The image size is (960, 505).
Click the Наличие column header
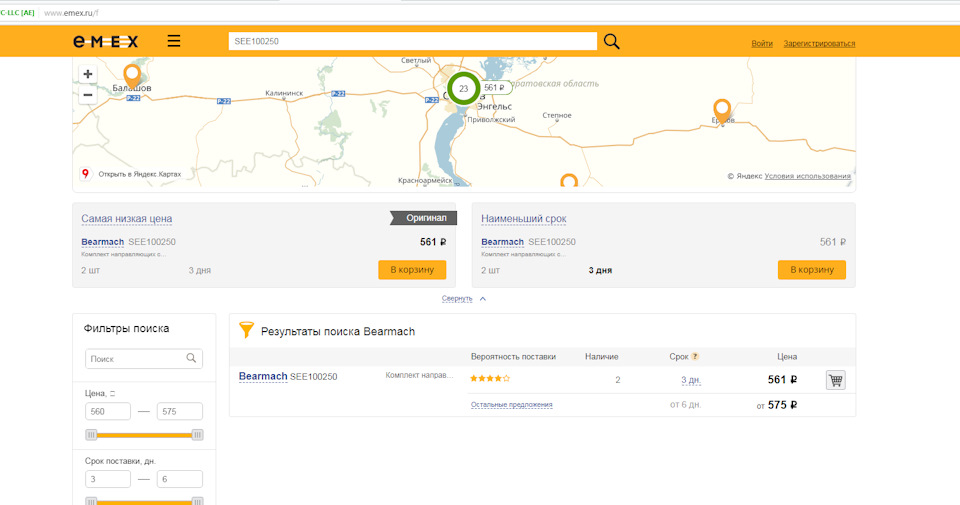coord(601,356)
